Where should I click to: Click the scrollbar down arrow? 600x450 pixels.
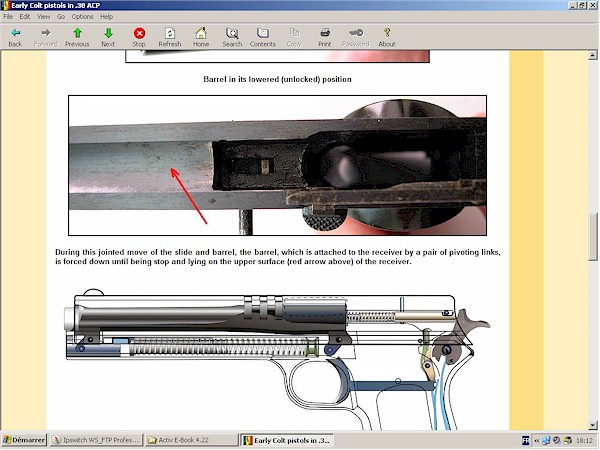593,425
